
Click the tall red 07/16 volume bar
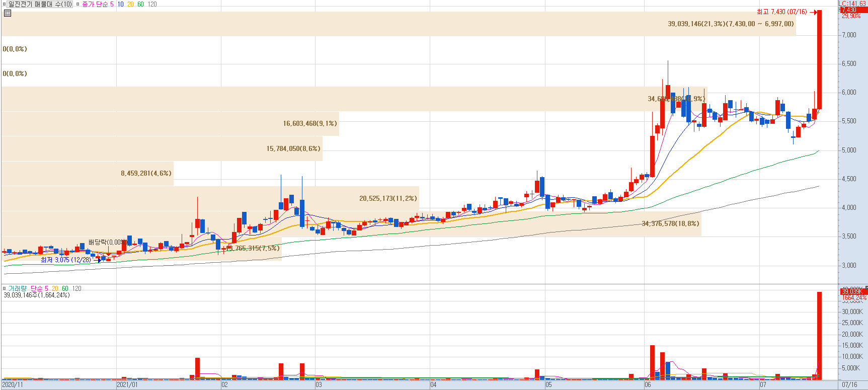(819, 335)
